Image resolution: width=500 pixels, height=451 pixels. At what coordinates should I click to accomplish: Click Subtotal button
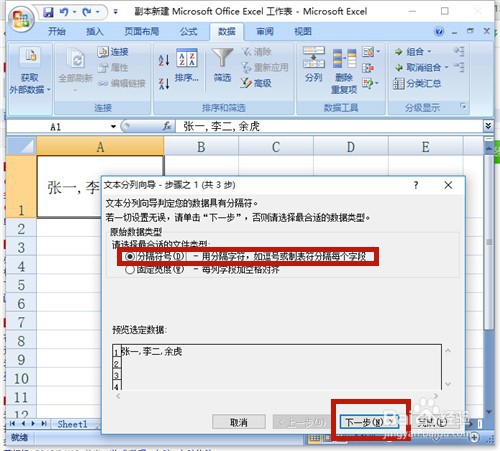point(417,83)
